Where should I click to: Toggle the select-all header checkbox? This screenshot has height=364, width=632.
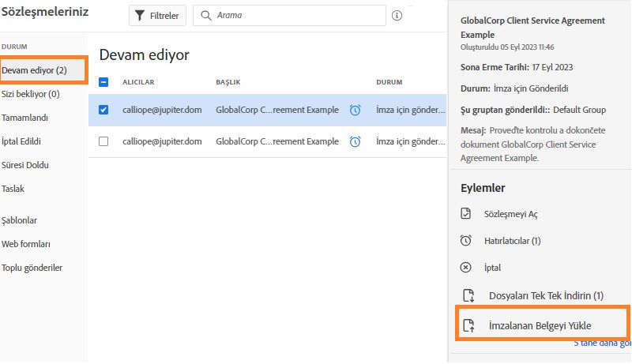103,82
